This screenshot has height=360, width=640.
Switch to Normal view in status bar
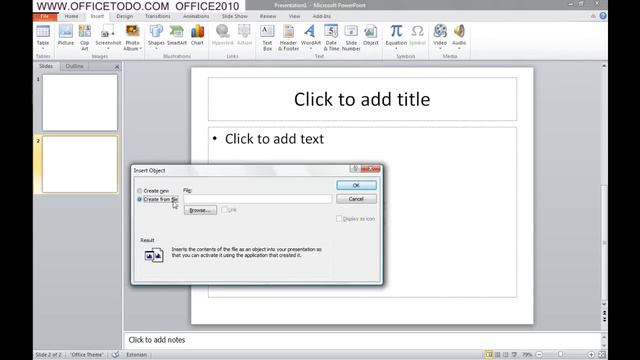pyautogui.click(x=489, y=355)
